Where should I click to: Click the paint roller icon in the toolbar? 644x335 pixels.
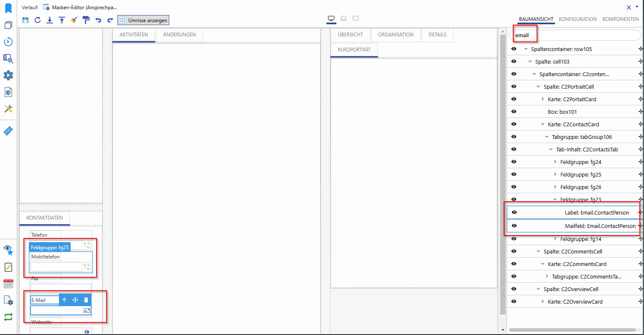[86, 20]
